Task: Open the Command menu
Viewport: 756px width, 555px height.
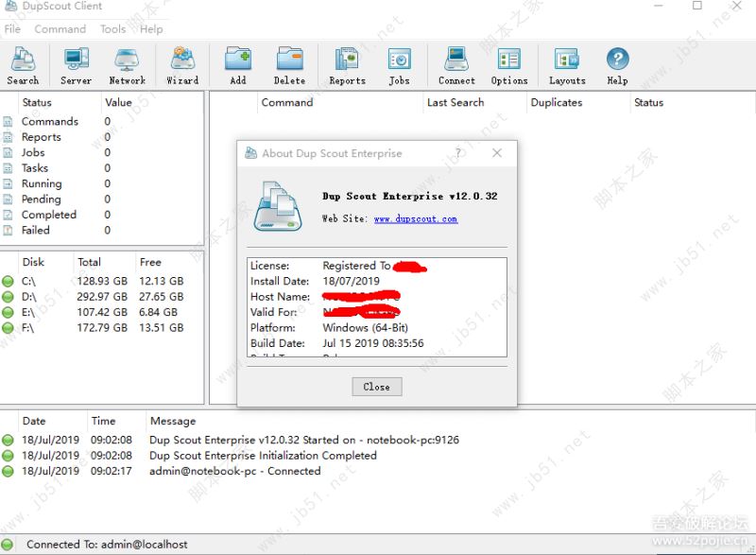Action: pyautogui.click(x=60, y=29)
